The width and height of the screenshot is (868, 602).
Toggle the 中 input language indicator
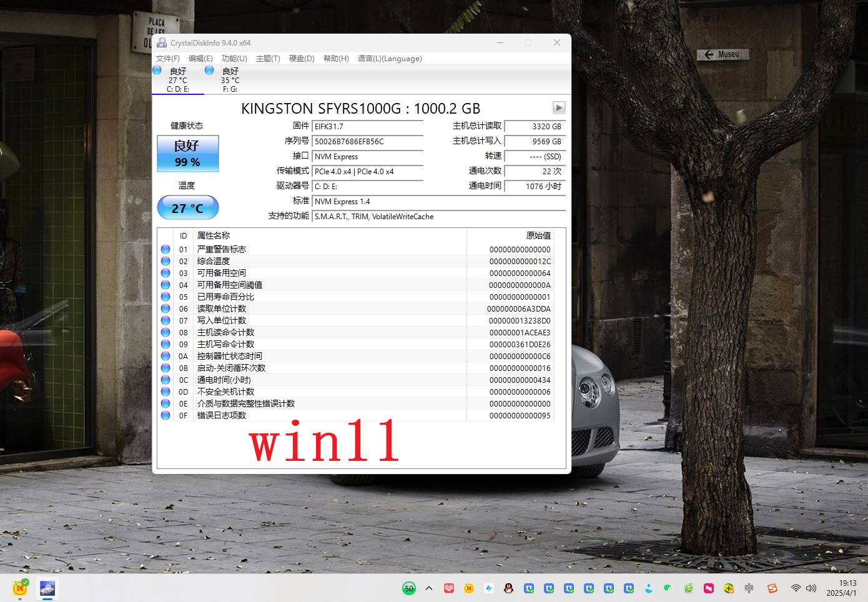coord(749,588)
